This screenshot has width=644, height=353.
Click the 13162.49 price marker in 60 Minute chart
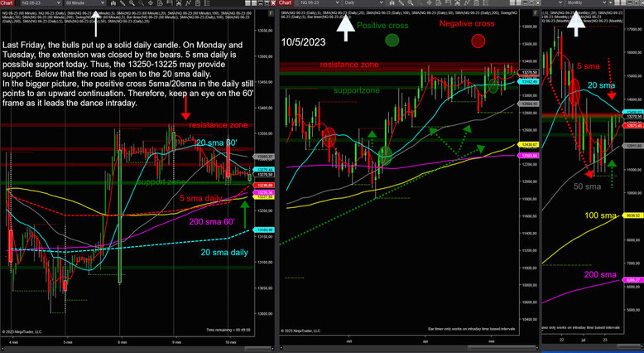coord(263,230)
